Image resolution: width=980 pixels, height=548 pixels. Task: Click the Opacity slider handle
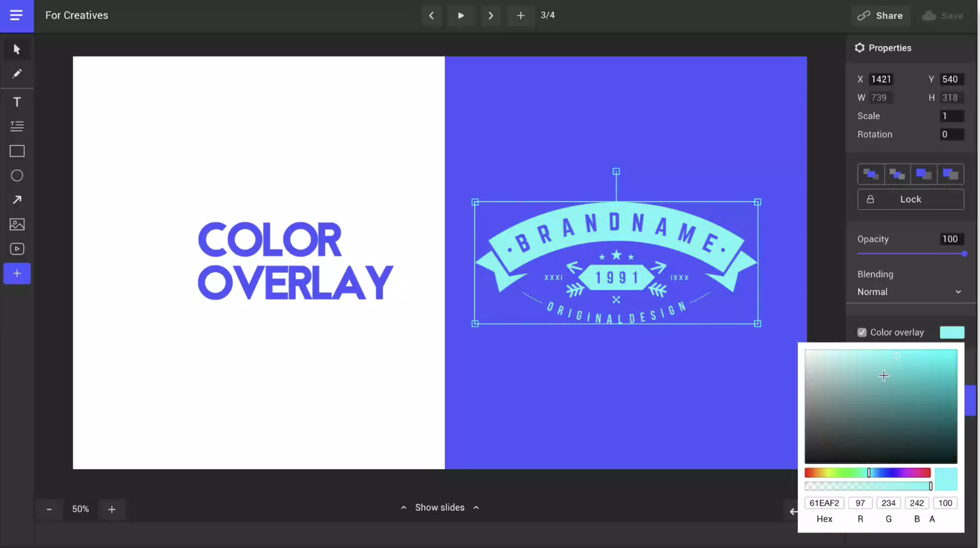pos(964,254)
